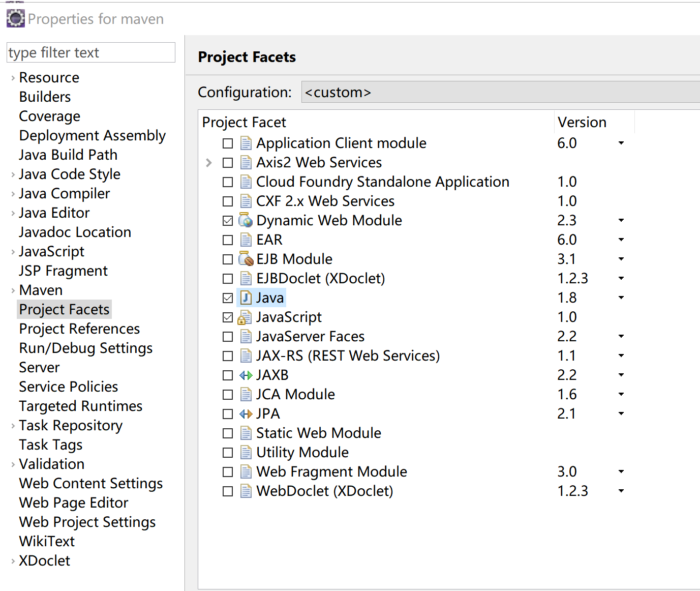The height and width of the screenshot is (591, 700).
Task: Open the Targeted Runtimes page
Action: [80, 406]
